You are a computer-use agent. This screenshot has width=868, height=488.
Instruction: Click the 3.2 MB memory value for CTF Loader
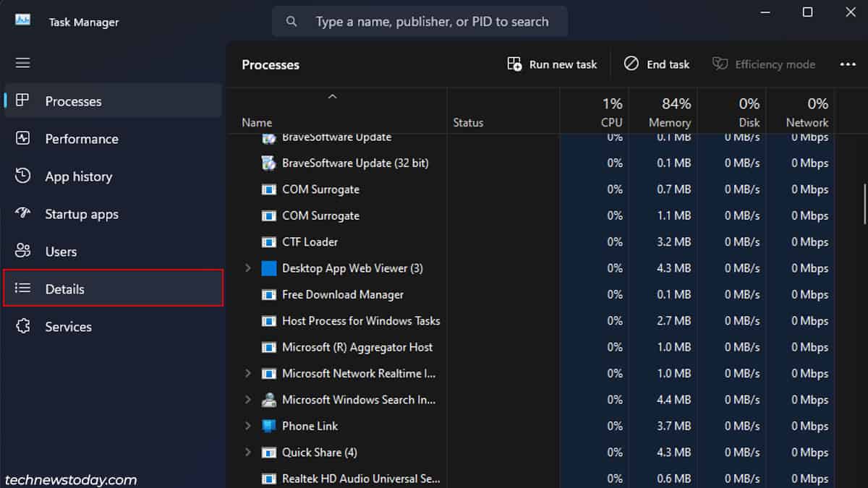(x=674, y=242)
